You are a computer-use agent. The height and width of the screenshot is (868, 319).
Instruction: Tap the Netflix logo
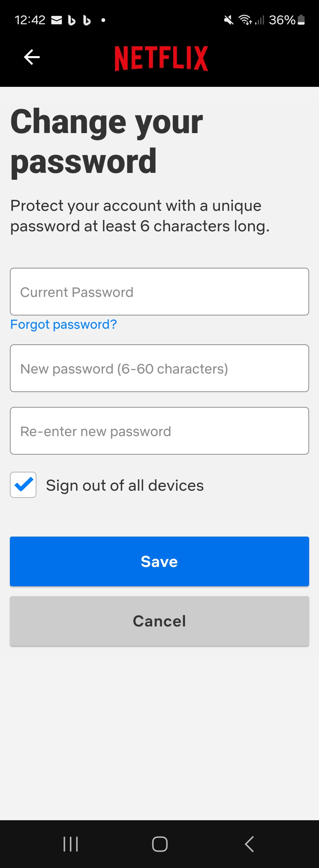tap(161, 58)
